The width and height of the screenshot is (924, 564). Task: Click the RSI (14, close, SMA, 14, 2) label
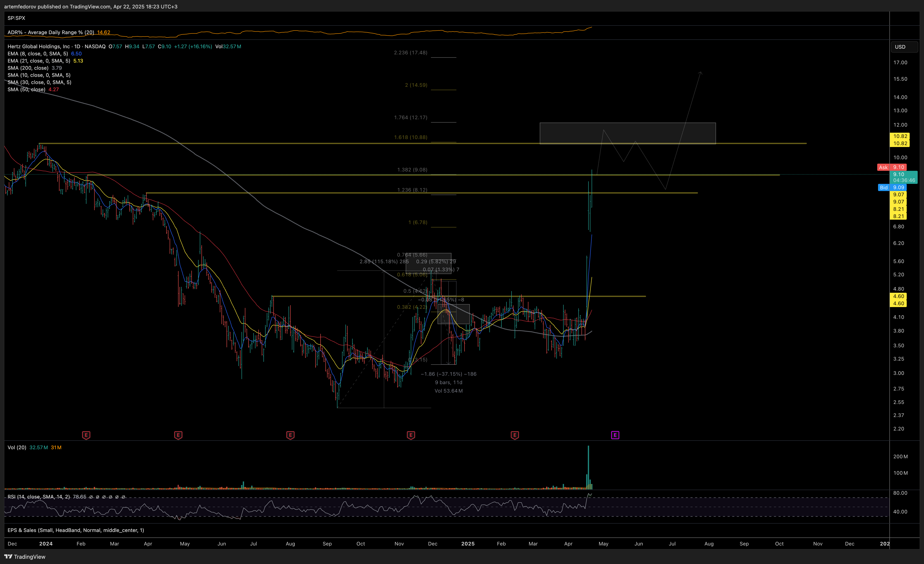tap(39, 497)
